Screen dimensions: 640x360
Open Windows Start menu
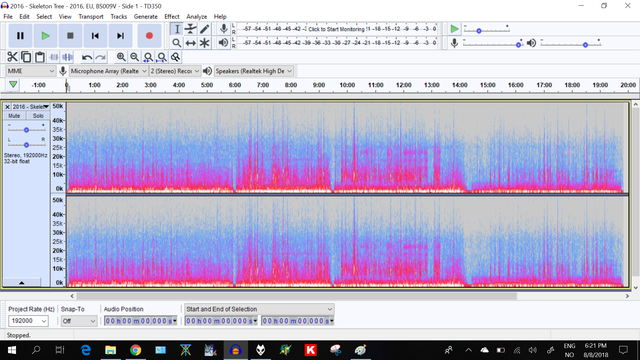click(11, 350)
